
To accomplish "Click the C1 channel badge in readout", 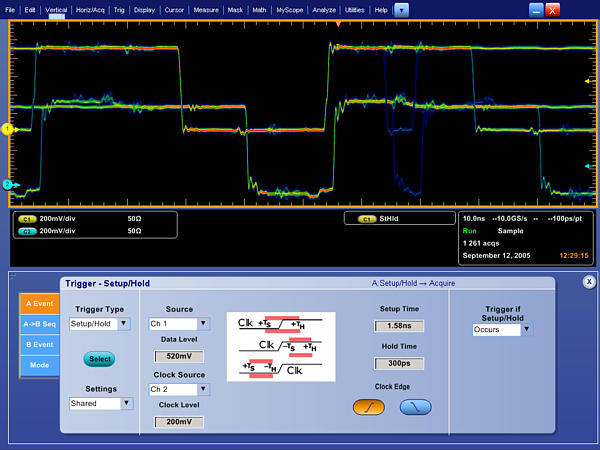I will (24, 218).
